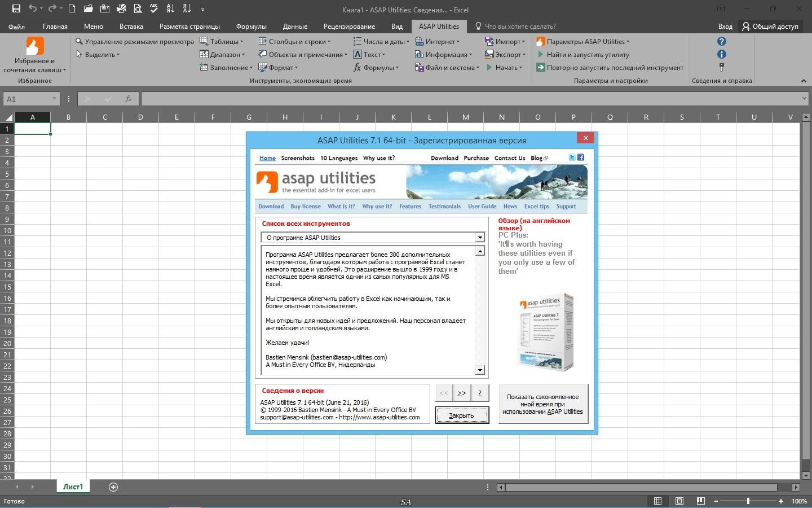This screenshot has width=812, height=508.
Task: Click the Вход sign-in link
Action: [725, 26]
